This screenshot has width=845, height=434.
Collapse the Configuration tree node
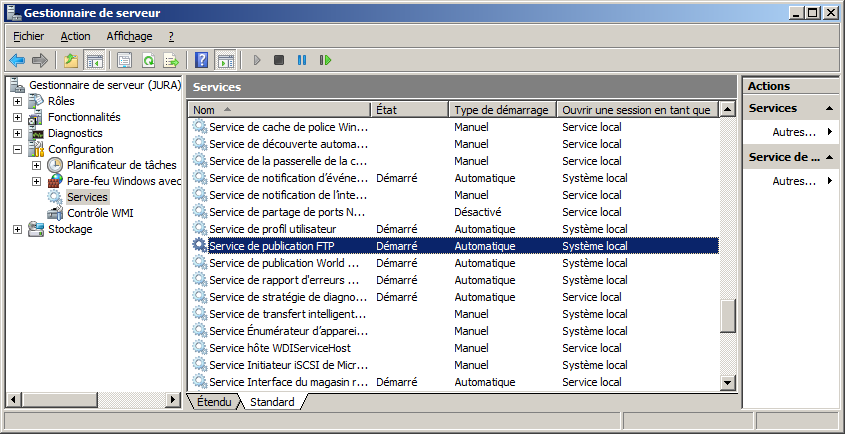point(17,149)
